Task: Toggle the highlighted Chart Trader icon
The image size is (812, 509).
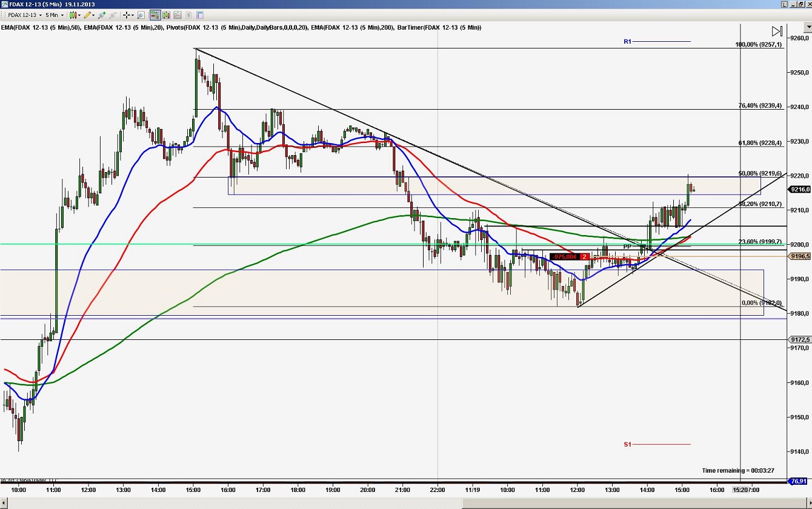Action: 155,15
